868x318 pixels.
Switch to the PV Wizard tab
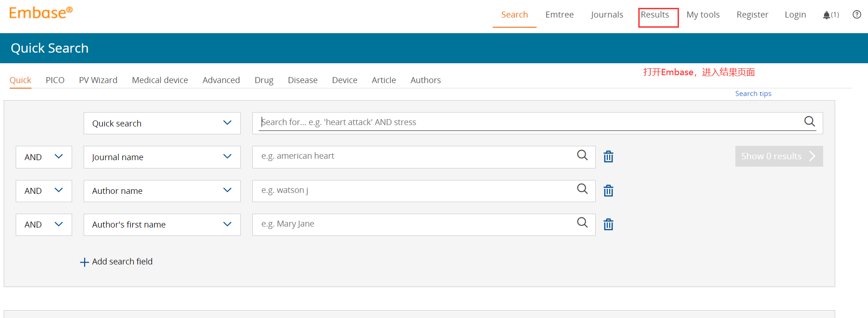coord(98,80)
